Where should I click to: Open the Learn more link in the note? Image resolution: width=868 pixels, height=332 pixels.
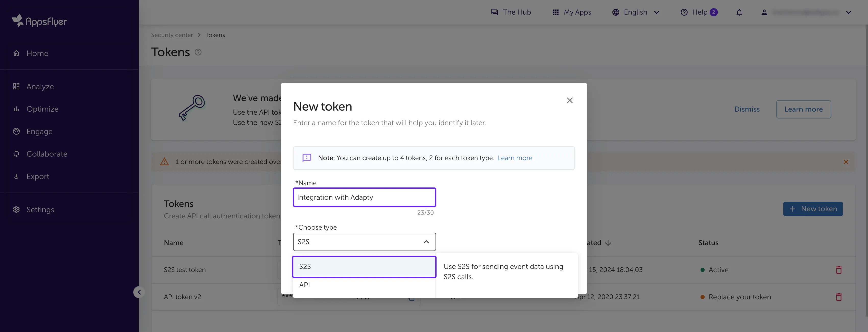click(x=515, y=158)
